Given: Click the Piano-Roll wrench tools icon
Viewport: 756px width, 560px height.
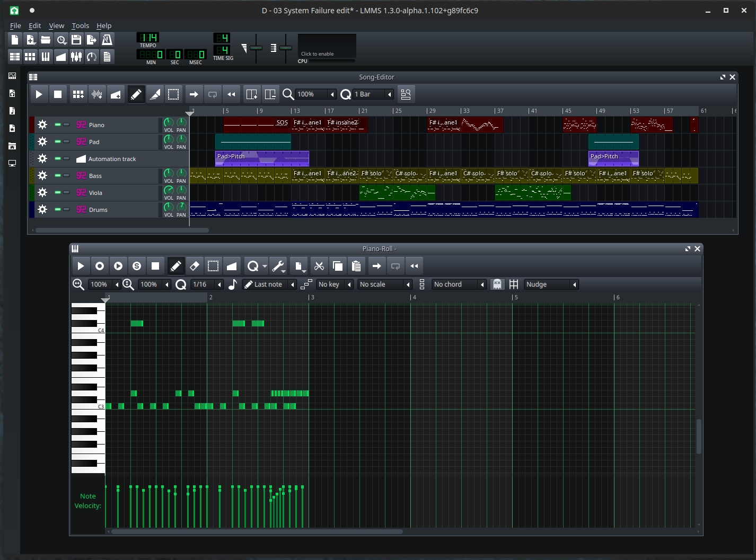Looking at the screenshot, I should coord(278,266).
